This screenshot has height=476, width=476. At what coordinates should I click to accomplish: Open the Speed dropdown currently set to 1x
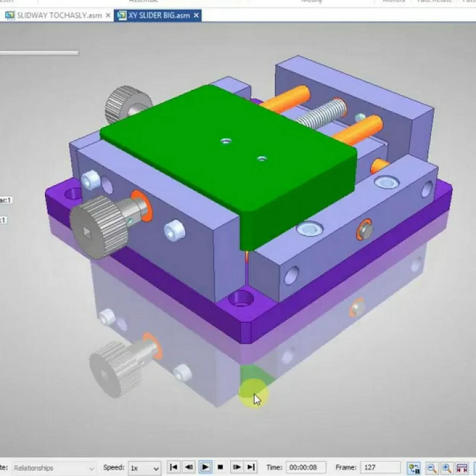(156, 468)
